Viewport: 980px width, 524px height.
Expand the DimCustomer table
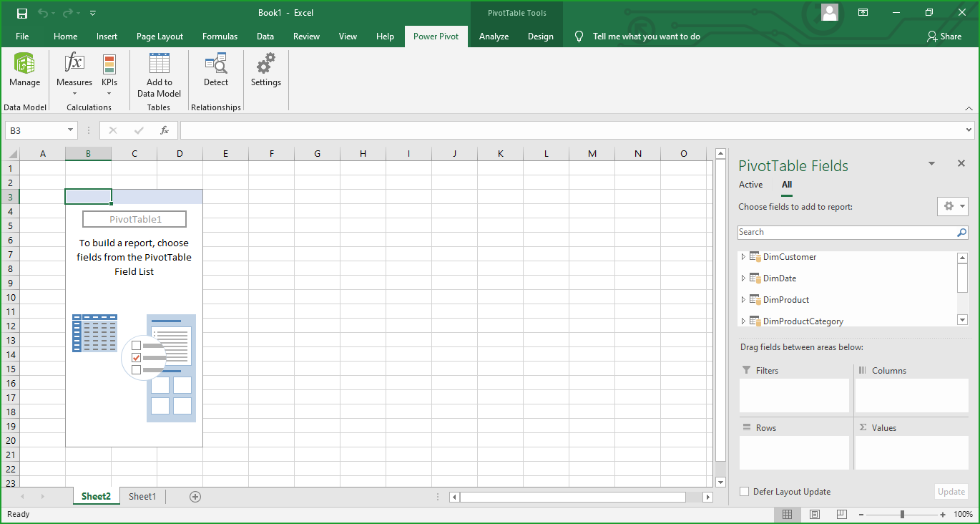743,257
